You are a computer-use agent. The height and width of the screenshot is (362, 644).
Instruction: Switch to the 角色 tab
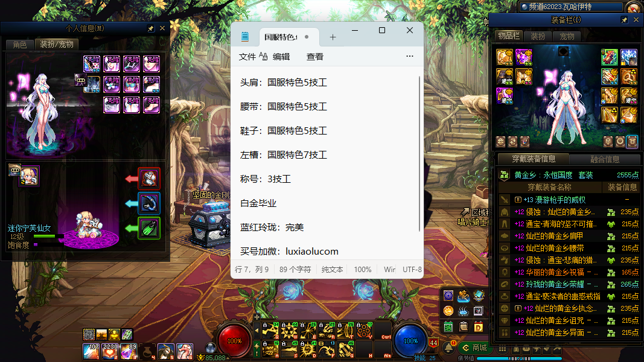tap(20, 44)
